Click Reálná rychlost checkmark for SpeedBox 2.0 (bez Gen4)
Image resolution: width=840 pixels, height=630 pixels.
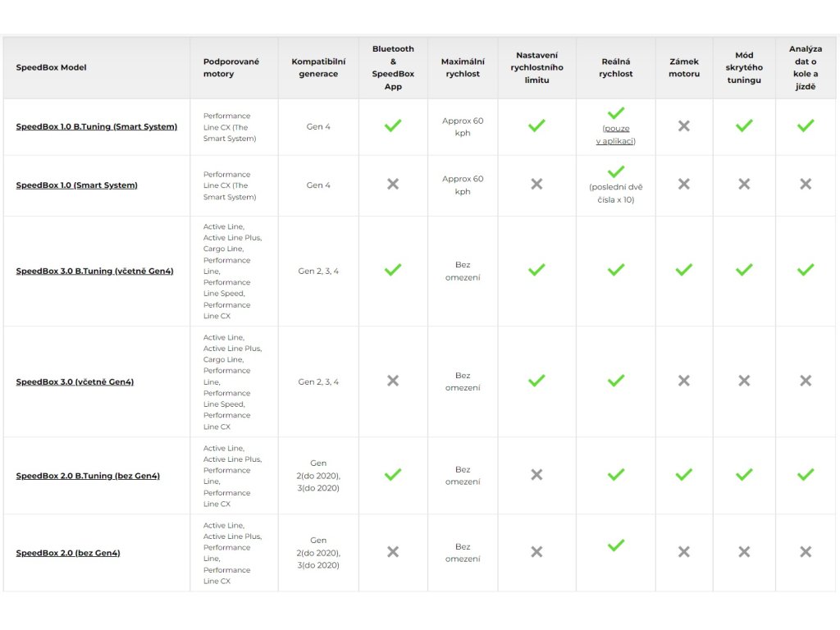[616, 545]
